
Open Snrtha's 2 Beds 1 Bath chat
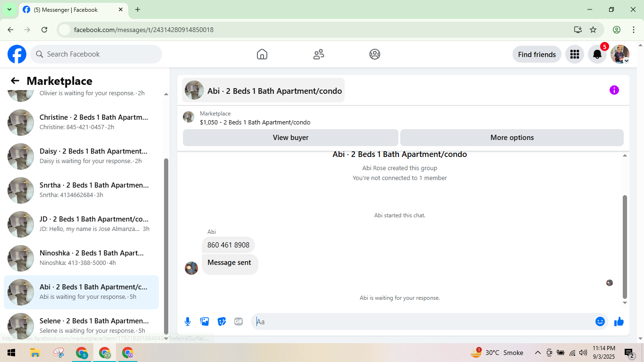tap(81, 190)
